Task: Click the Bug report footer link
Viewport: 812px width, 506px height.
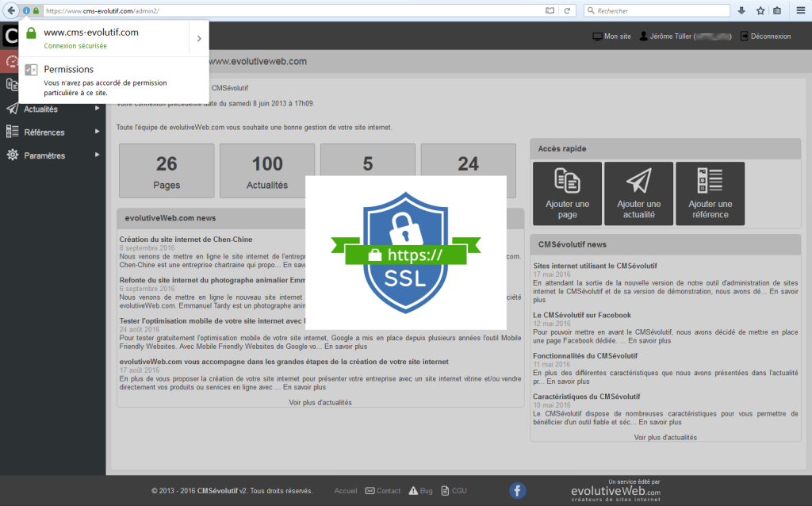Action: (x=420, y=491)
